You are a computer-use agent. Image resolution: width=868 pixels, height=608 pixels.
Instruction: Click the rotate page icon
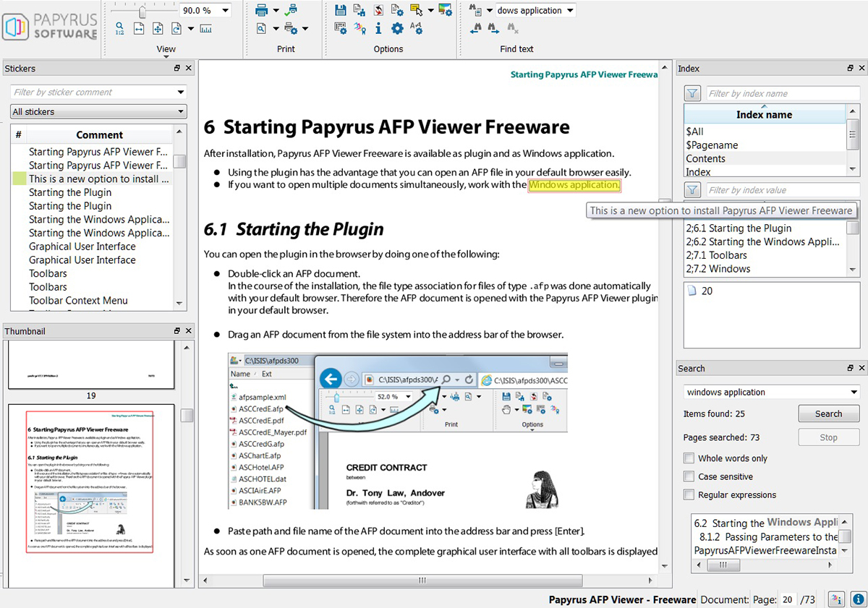tap(176, 29)
